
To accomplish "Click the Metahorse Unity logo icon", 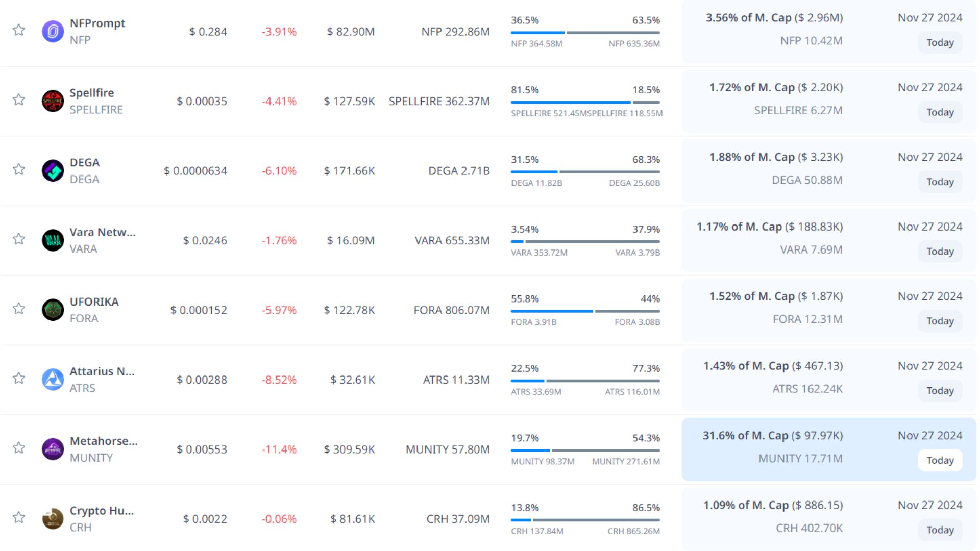I will (53, 449).
